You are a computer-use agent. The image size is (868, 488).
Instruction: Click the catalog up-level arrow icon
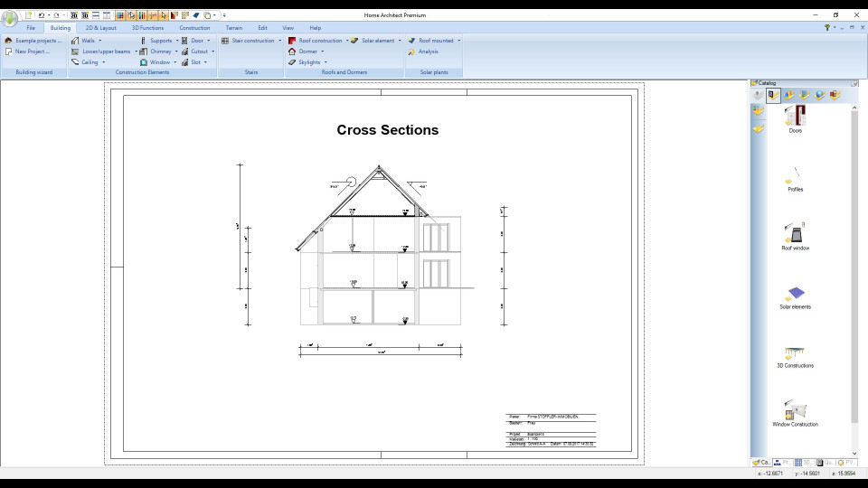tap(758, 95)
